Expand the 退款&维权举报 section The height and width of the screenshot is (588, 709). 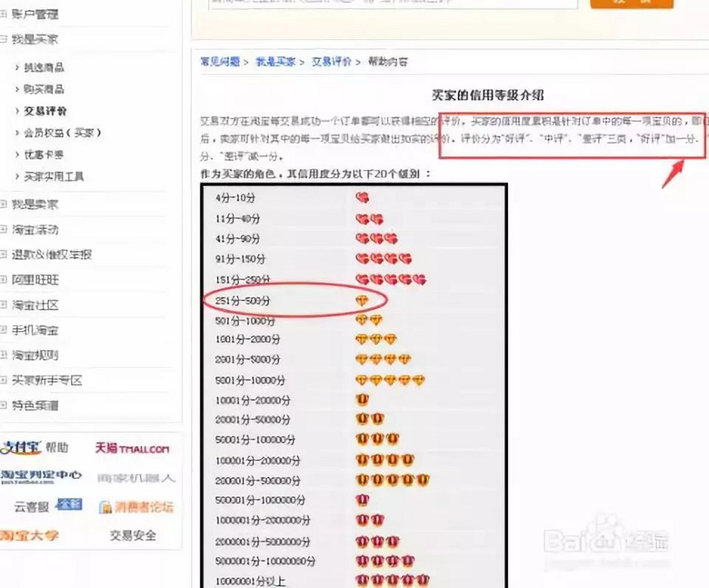coord(50,254)
